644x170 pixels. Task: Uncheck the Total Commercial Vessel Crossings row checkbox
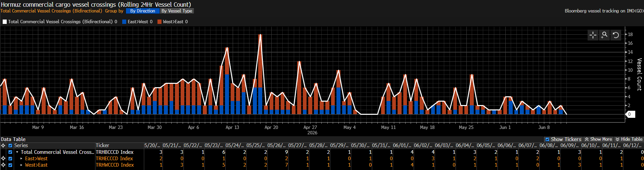click(10, 152)
